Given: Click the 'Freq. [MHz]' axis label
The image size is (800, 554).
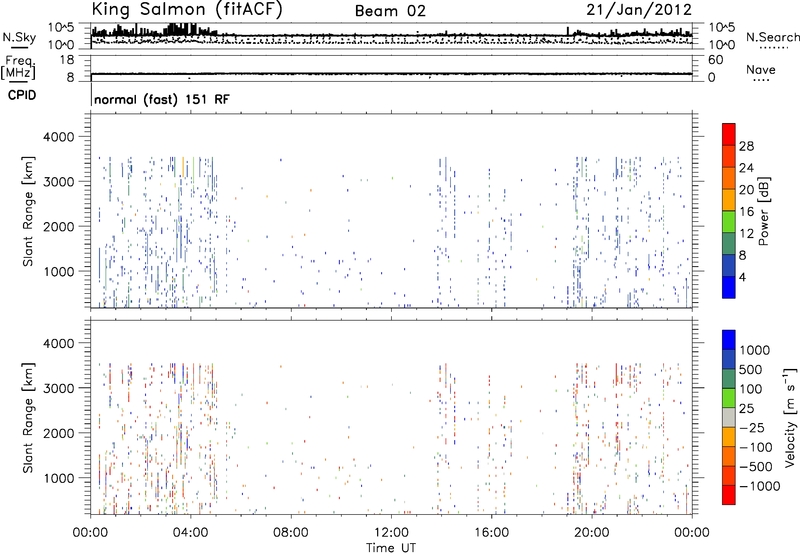Looking at the screenshot, I should (x=18, y=68).
